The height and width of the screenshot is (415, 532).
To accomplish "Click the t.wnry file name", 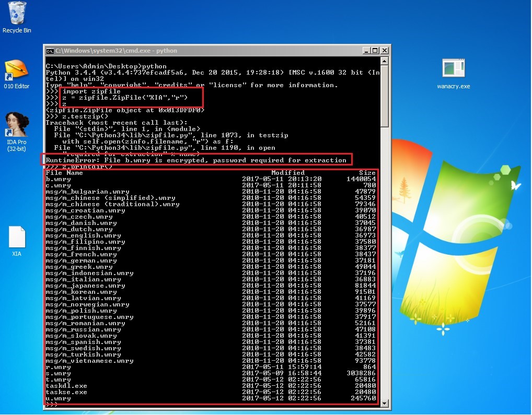I will point(59,380).
